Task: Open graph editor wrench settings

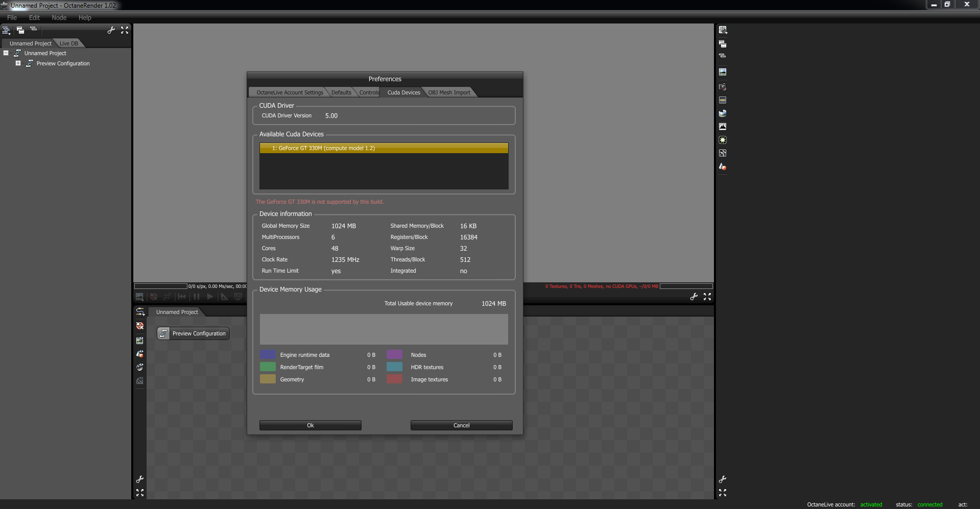Action: pyautogui.click(x=140, y=479)
